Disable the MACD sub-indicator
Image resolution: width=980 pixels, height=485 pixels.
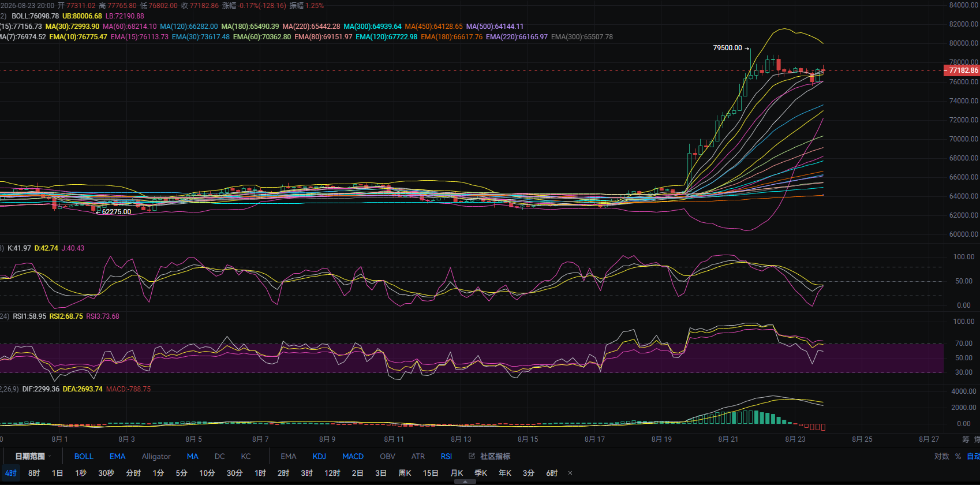click(353, 456)
